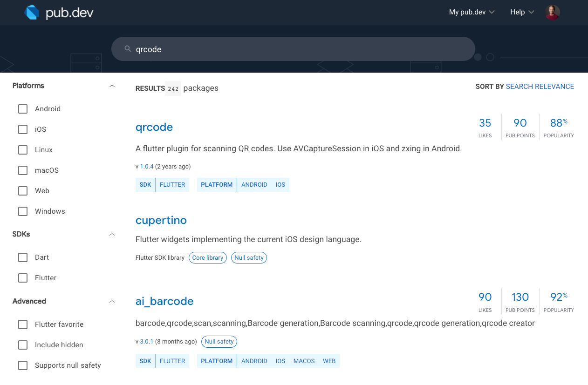The height and width of the screenshot is (385, 588).
Task: Open the qrcode package page
Action: [x=154, y=127]
